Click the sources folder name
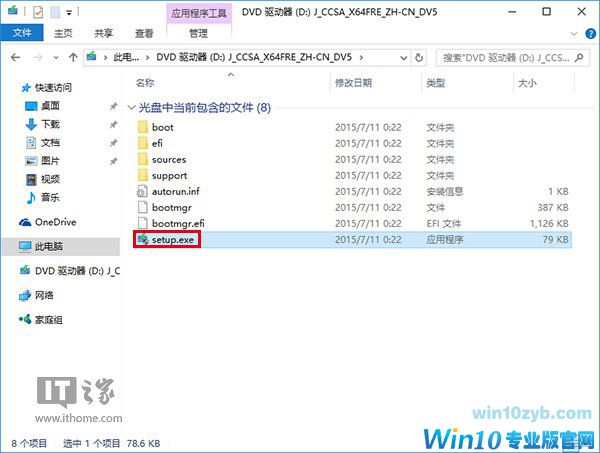This screenshot has height=453, width=600. (x=169, y=159)
